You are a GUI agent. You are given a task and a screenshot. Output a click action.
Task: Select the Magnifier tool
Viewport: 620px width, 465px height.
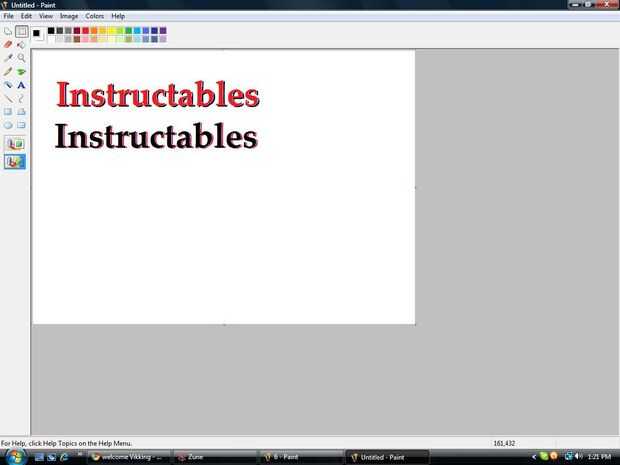[x=21, y=58]
